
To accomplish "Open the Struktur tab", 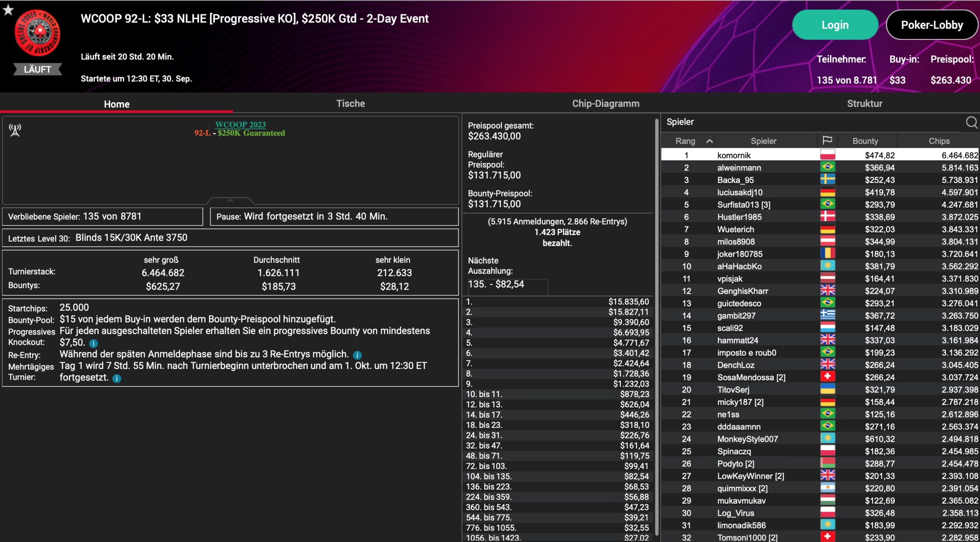I will [x=864, y=103].
